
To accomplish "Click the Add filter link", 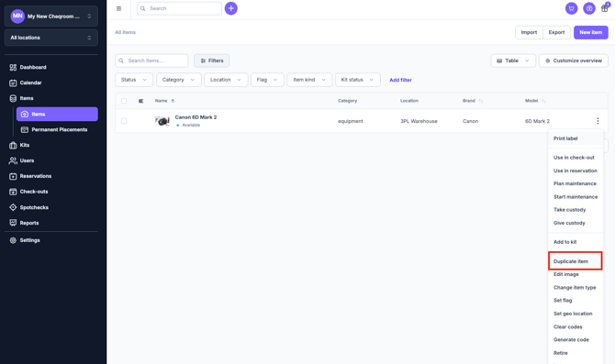I will coord(400,80).
